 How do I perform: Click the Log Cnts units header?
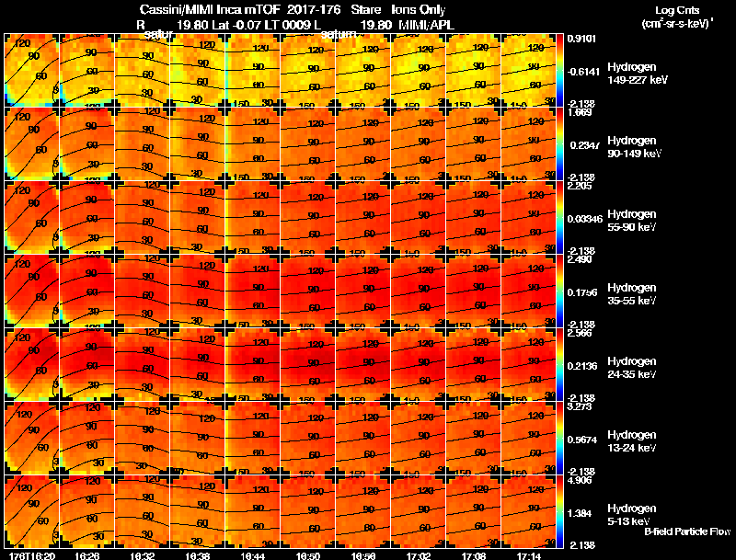(677, 17)
